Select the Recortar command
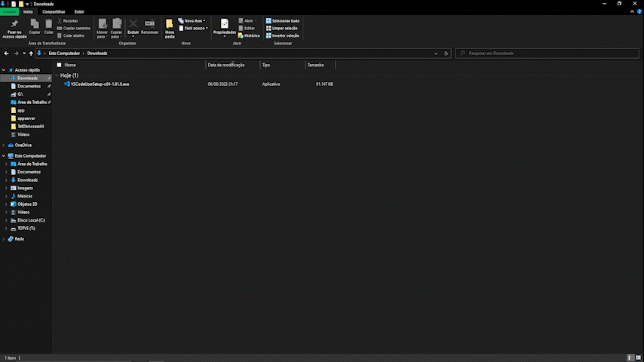The image size is (644, 362). [x=68, y=20]
